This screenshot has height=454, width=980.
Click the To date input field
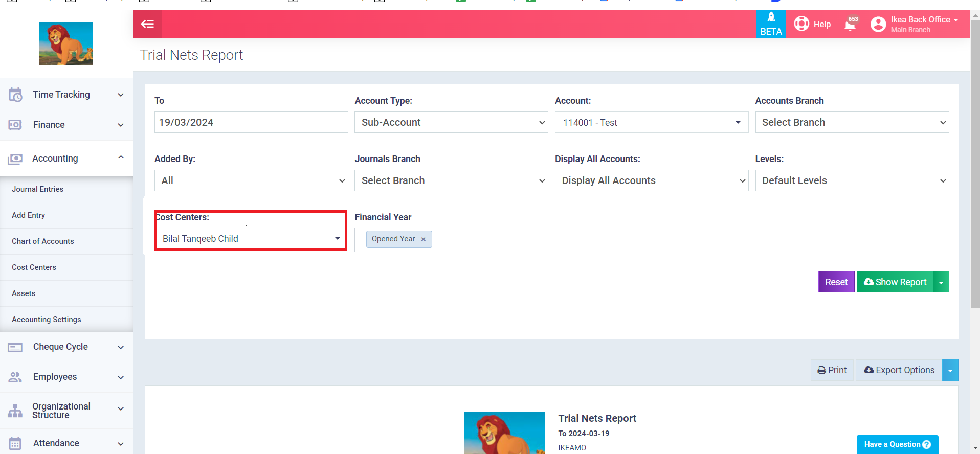pyautogui.click(x=251, y=123)
